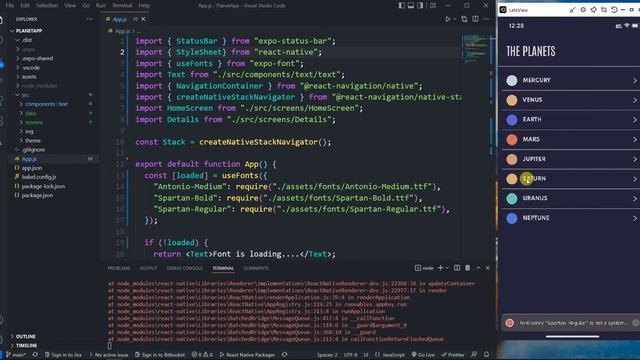Open the Help menu
The height and width of the screenshot is (360, 640).
click(144, 6)
